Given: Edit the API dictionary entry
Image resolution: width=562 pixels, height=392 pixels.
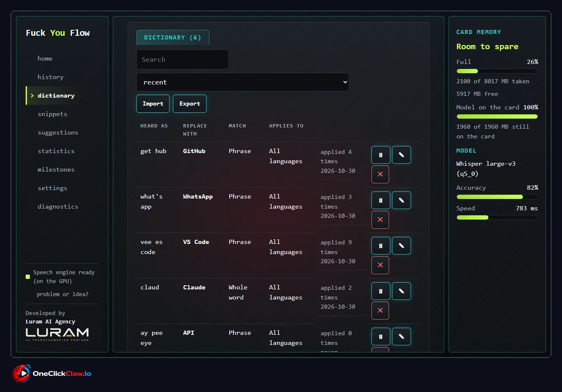Looking at the screenshot, I should click(401, 336).
